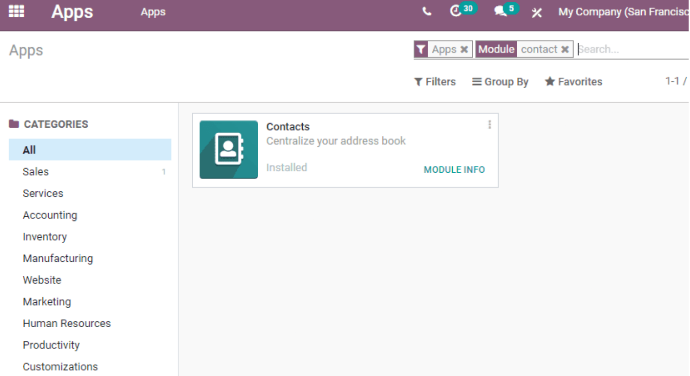Click the developer tools wrench icon

click(x=536, y=12)
